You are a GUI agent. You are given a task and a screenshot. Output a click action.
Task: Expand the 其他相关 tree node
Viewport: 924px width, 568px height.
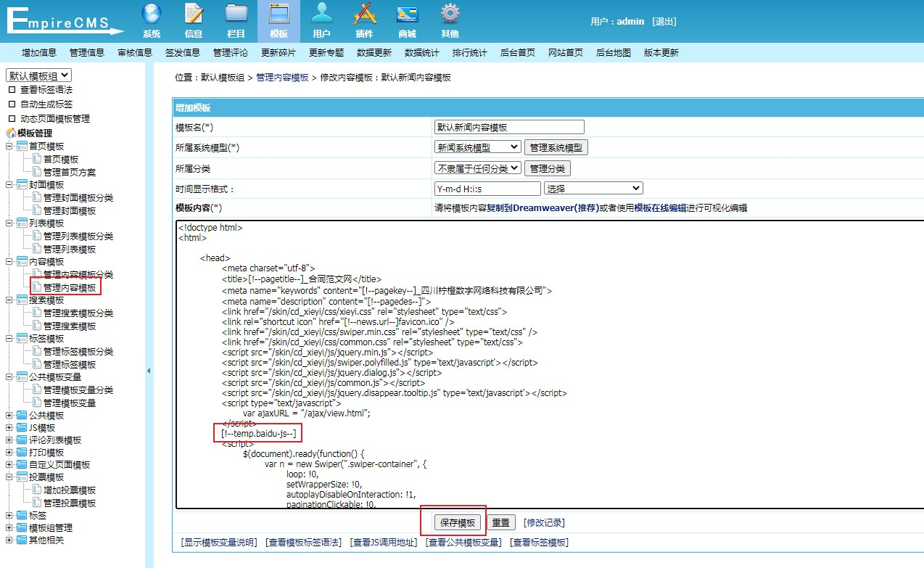pyautogui.click(x=9, y=540)
